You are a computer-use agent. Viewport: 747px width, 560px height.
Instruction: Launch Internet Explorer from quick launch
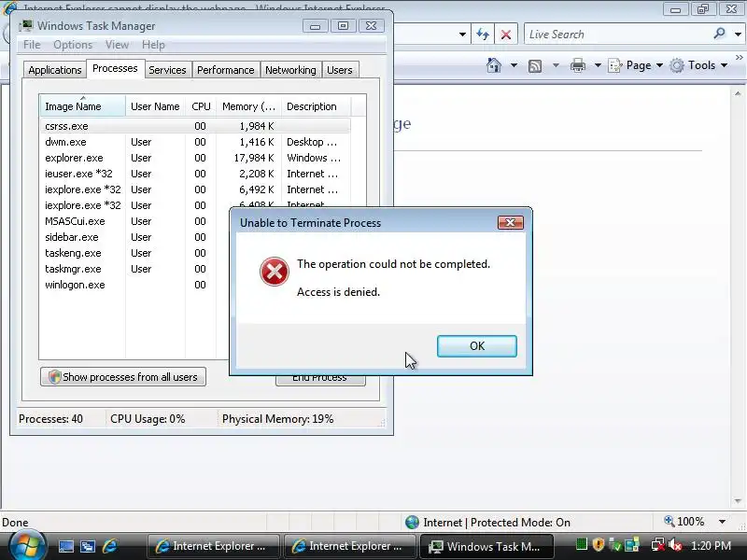pos(109,546)
